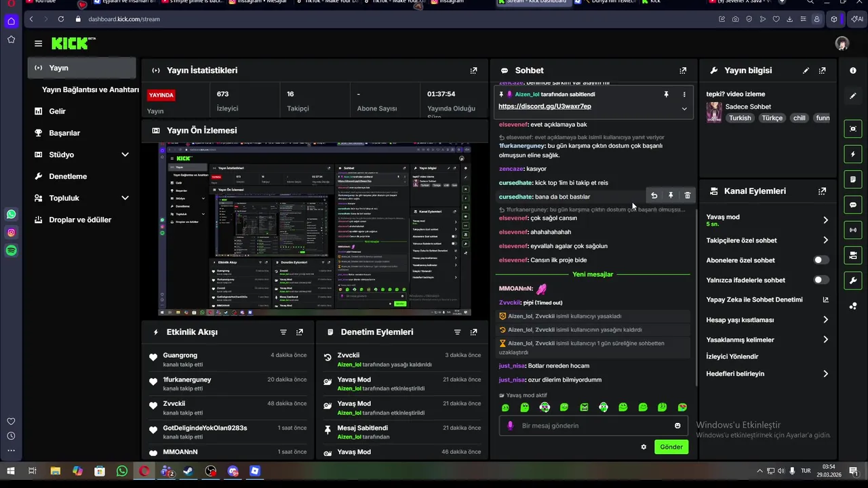Open Takipçilere özel sohbet options chevron
This screenshot has width=868, height=488.
point(825,240)
